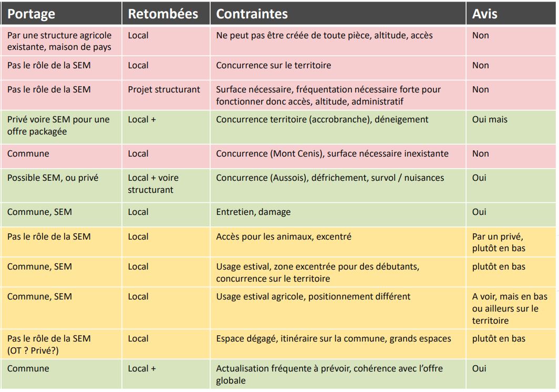Click 'Concurrence (Mont Cenis)' constraint cell
Image resolution: width=559 pixels, height=392 pixels.
(x=338, y=156)
